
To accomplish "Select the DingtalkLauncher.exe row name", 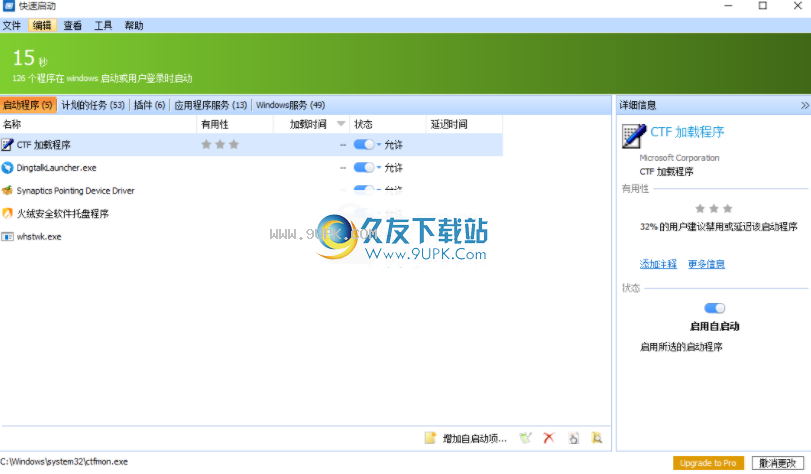I will tap(56, 168).
